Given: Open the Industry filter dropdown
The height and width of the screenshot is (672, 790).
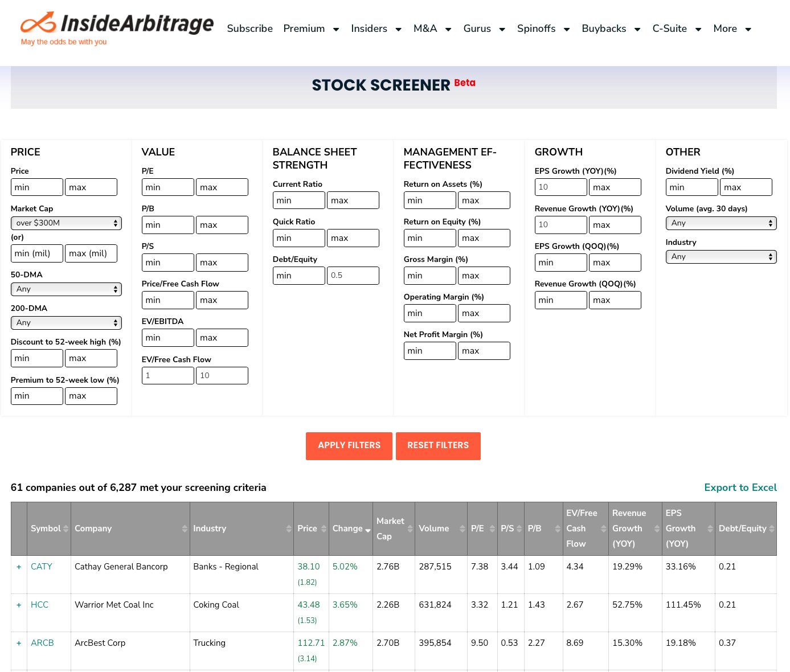Looking at the screenshot, I should [721, 257].
